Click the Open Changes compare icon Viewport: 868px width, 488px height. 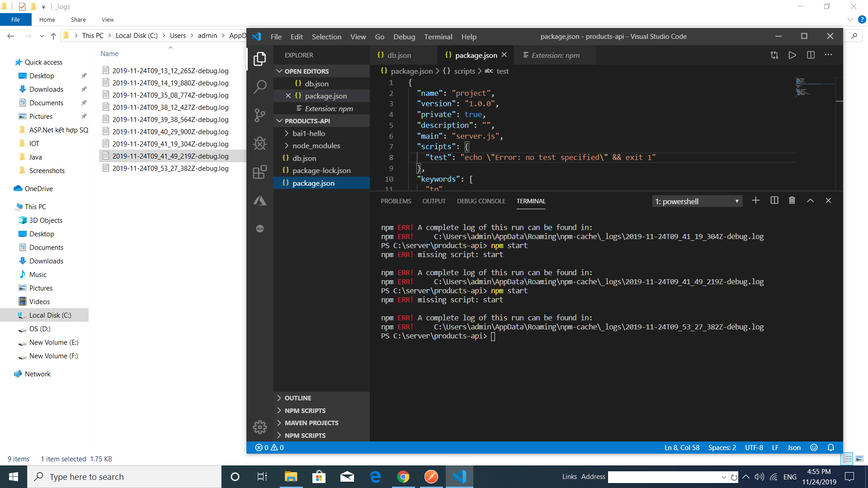(x=774, y=55)
